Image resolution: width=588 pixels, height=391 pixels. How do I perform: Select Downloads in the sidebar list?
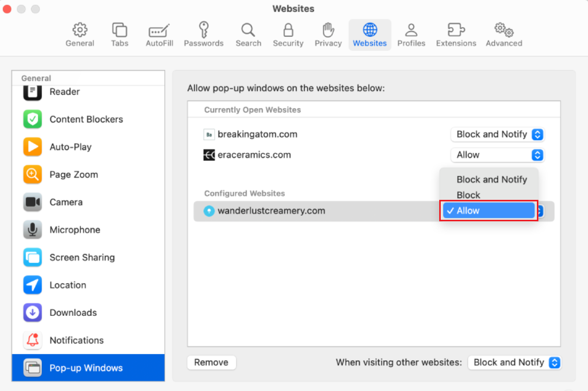click(73, 313)
